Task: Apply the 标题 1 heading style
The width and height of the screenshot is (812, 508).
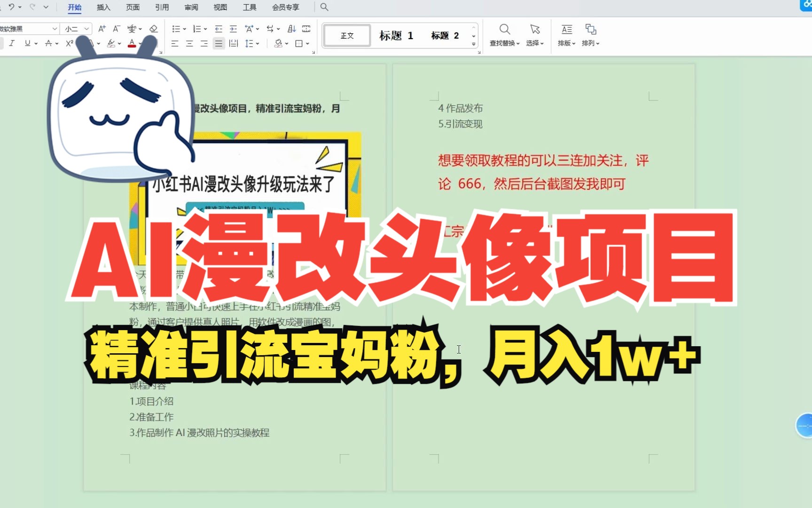Action: [396, 36]
